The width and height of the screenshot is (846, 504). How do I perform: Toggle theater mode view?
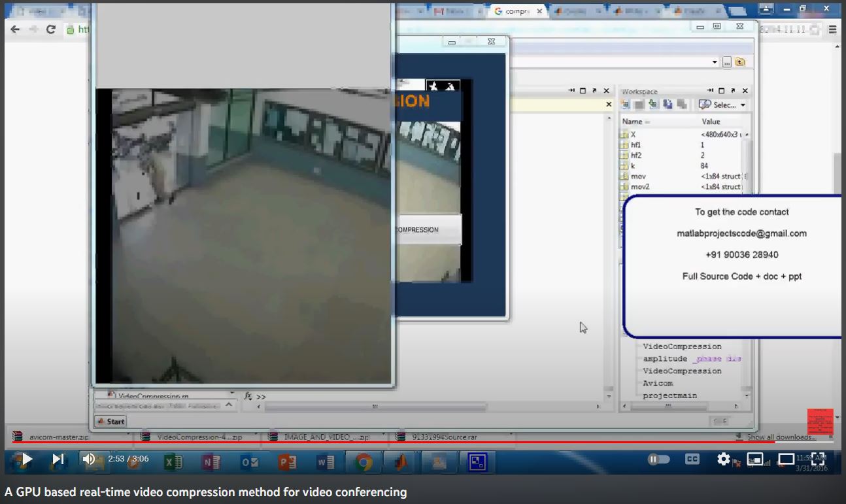coord(787,460)
